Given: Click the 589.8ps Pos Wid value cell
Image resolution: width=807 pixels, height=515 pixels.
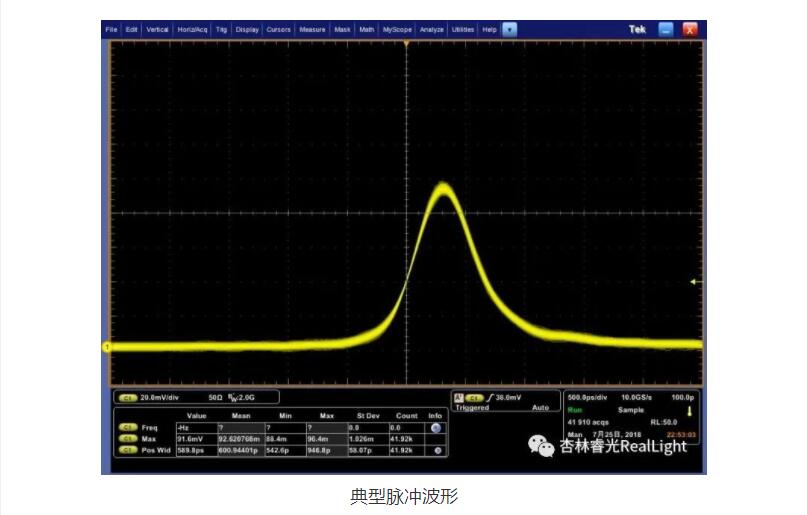Looking at the screenshot, I should [197, 450].
